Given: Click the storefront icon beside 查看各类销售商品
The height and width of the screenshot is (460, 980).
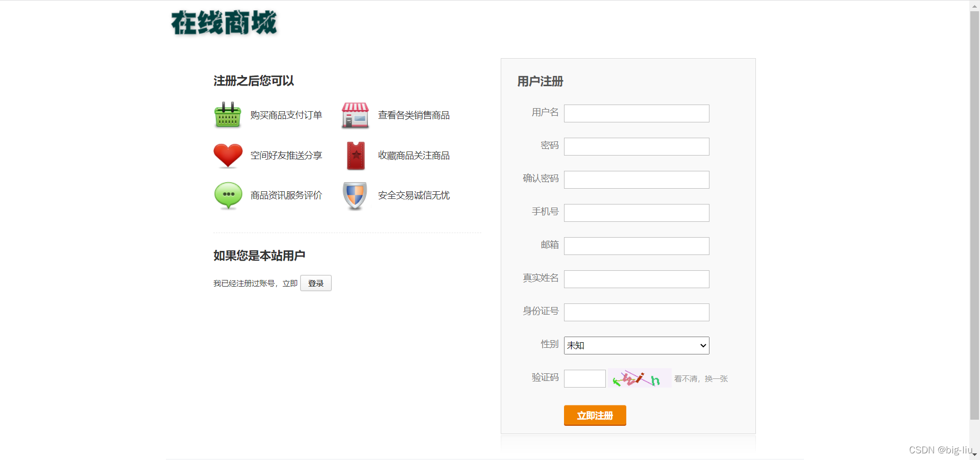Looking at the screenshot, I should click(x=355, y=115).
